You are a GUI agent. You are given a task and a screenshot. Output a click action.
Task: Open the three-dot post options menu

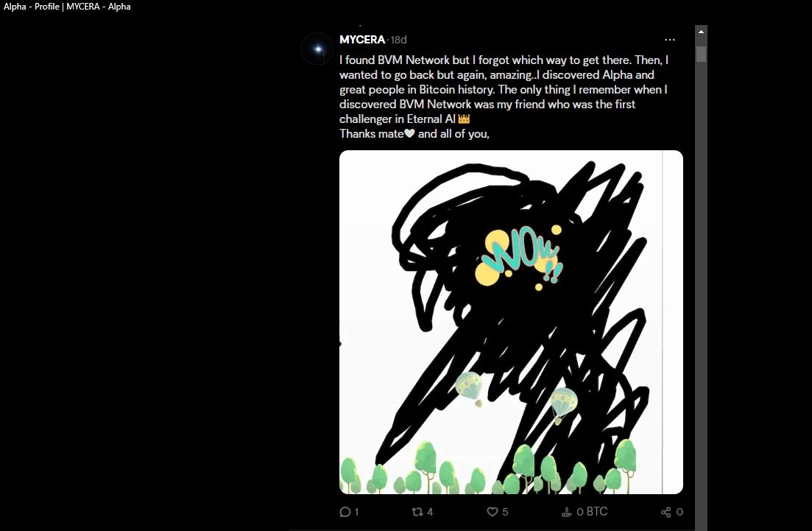click(x=670, y=40)
